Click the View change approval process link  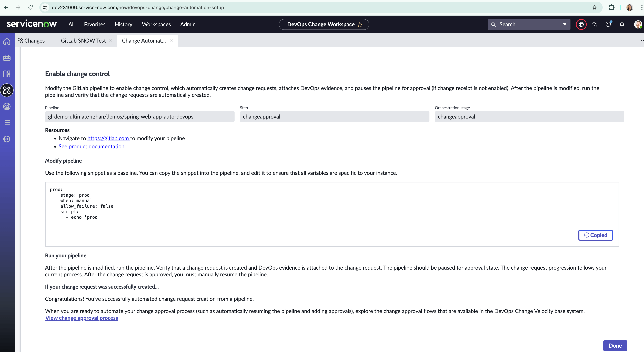(81, 318)
